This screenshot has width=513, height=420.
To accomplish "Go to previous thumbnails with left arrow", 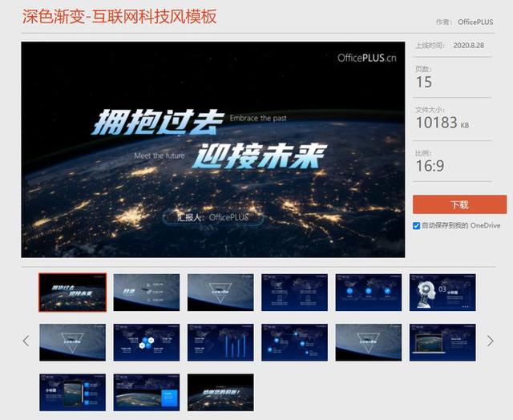I will pos(26,341).
